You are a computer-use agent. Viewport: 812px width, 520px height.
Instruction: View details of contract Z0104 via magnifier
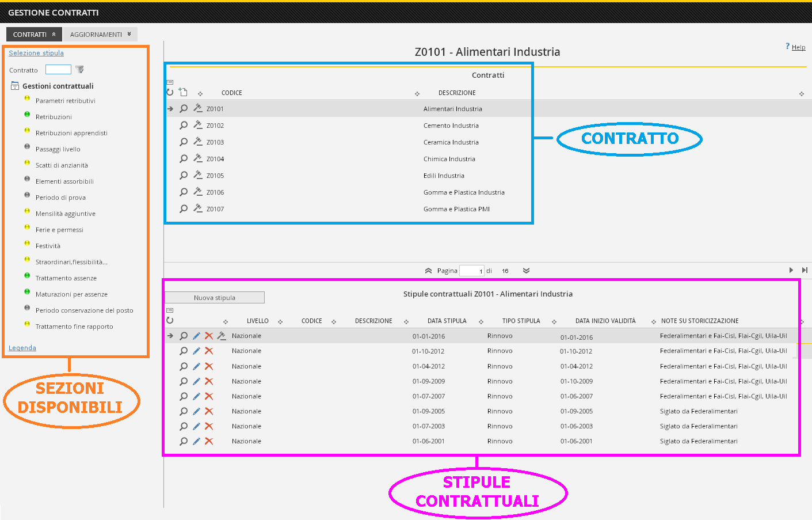(x=184, y=158)
